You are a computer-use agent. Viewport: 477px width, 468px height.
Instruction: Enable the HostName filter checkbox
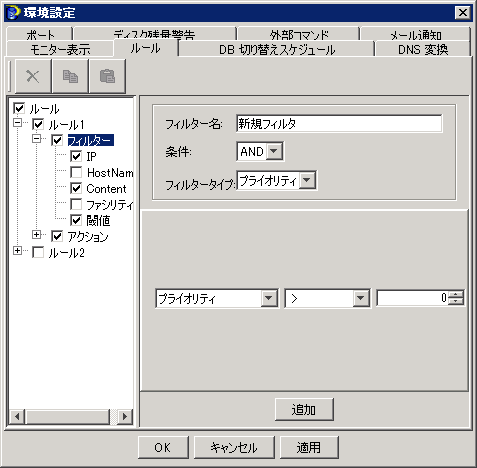coord(76,172)
